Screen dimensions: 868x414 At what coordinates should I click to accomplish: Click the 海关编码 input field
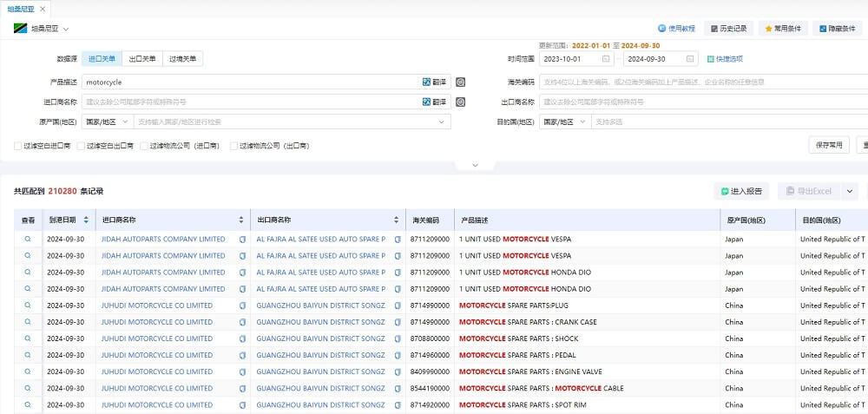coord(704,82)
